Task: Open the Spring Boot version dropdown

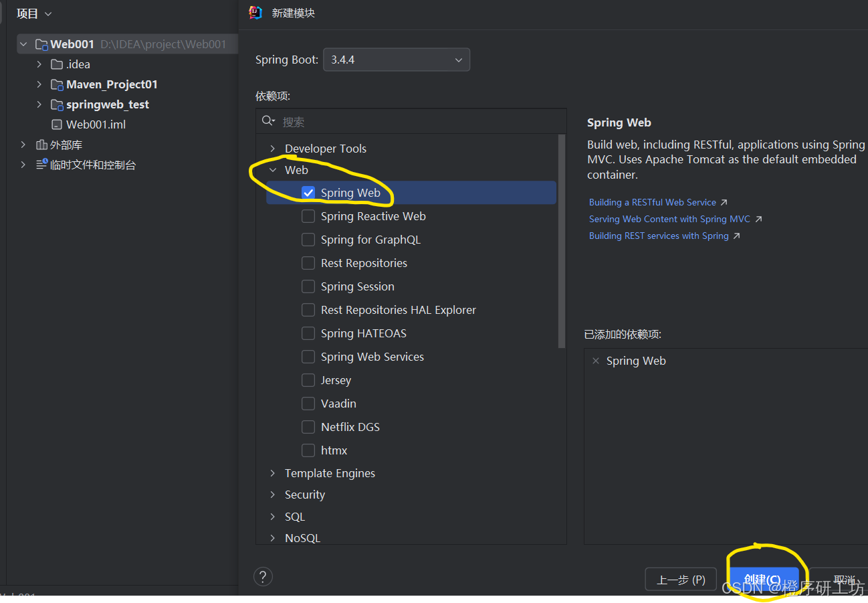Action: 397,60
